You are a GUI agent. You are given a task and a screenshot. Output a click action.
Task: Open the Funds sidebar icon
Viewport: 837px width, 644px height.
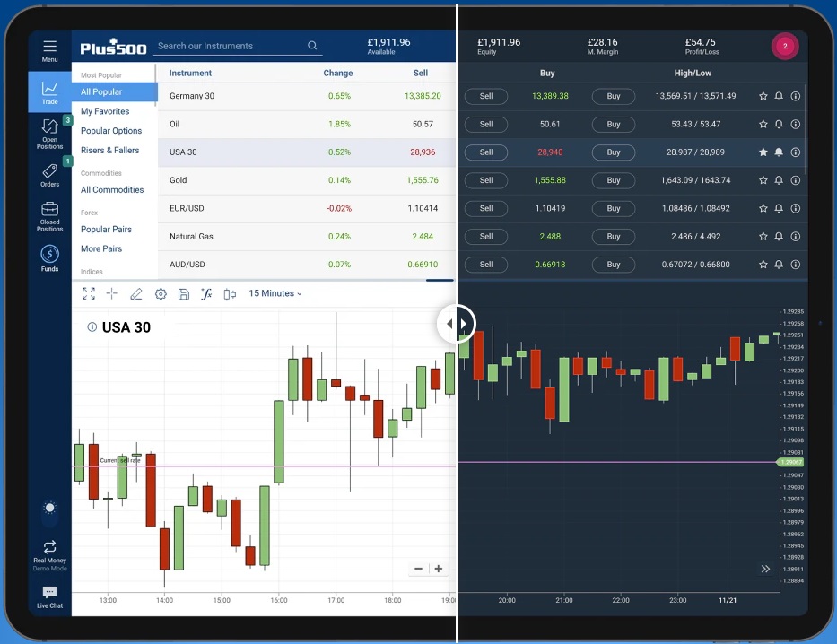point(49,258)
